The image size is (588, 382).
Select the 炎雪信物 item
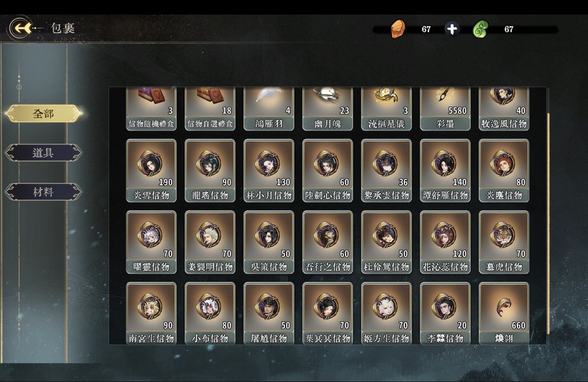tap(152, 170)
